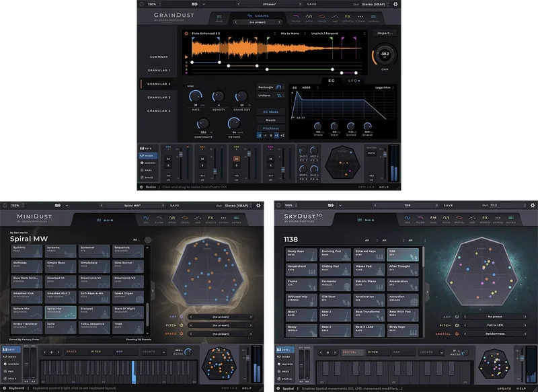Screen dimensions: 538x392
Task: Open the Matrix tab icon in MiniDust
Action: (237, 219)
